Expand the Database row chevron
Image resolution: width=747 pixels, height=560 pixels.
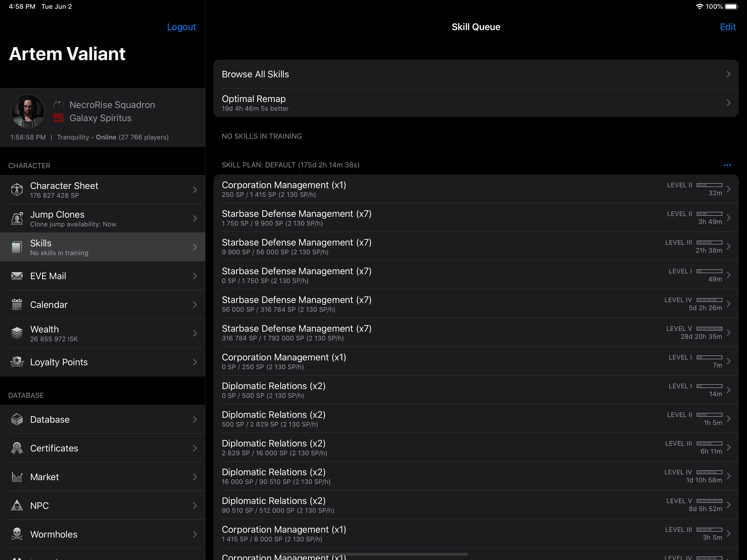click(x=195, y=419)
